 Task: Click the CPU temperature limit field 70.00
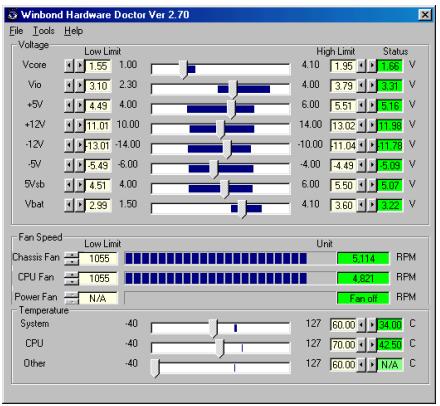coord(343,344)
